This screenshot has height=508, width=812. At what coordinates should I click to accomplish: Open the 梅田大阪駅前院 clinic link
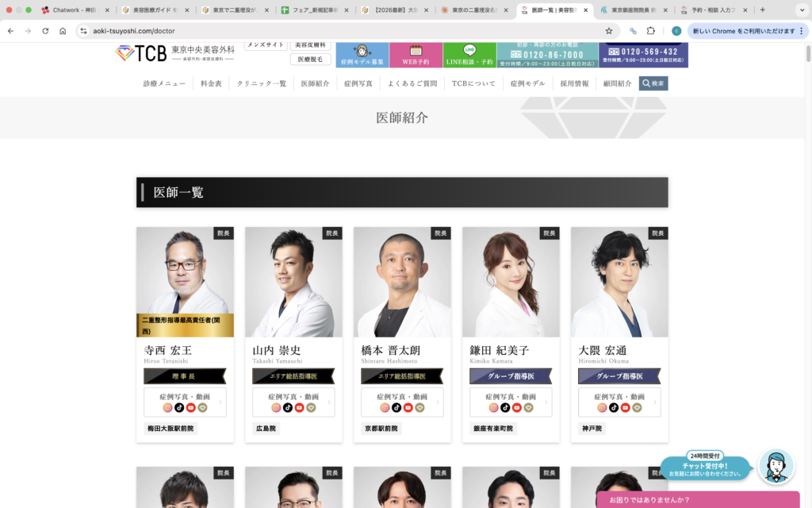coord(171,429)
